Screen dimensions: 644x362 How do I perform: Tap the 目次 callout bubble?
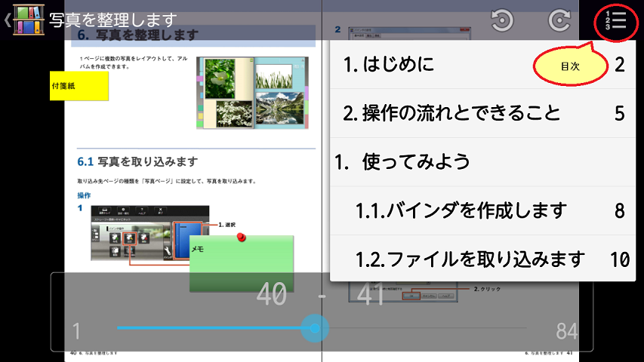570,66
